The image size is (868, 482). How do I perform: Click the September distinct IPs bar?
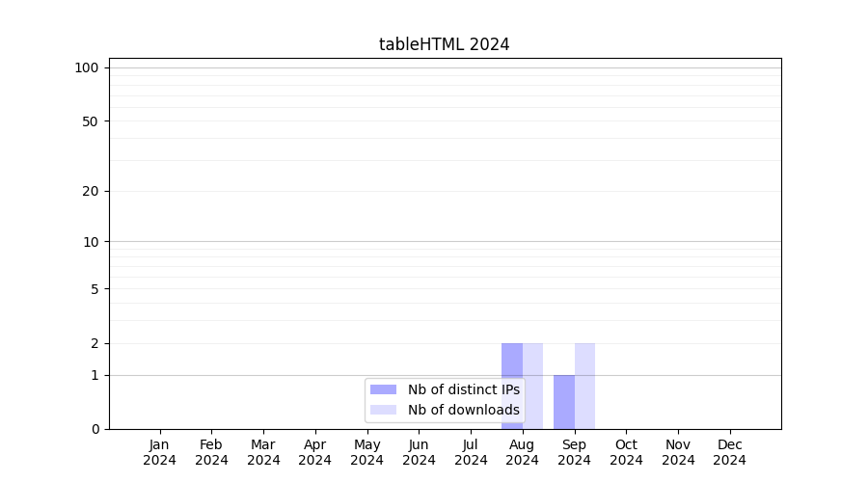click(x=564, y=401)
